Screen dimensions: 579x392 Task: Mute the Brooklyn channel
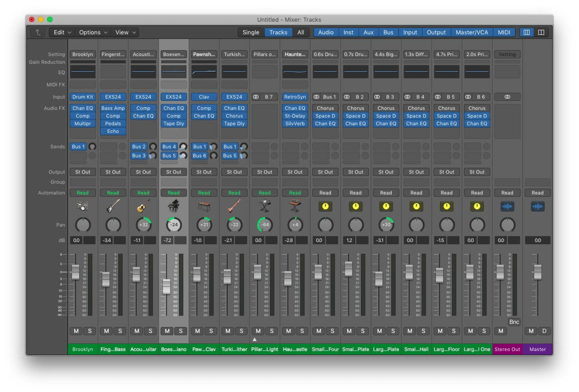[x=76, y=331]
